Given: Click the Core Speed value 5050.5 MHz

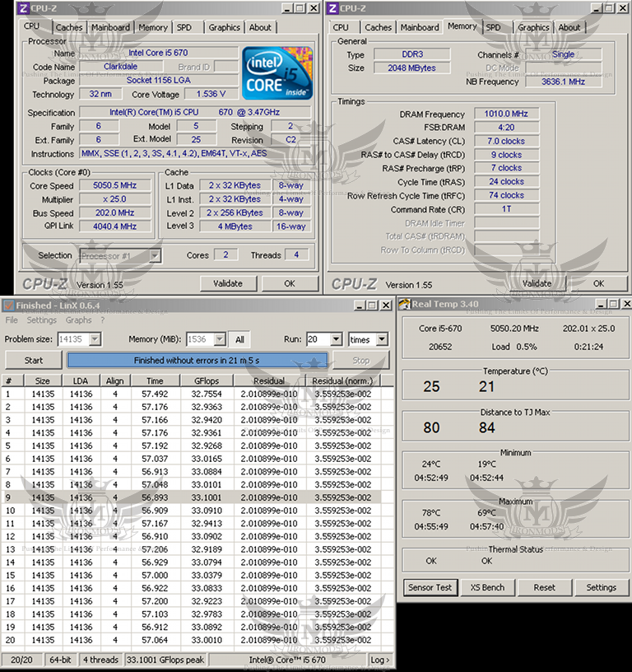Looking at the screenshot, I should point(114,185).
